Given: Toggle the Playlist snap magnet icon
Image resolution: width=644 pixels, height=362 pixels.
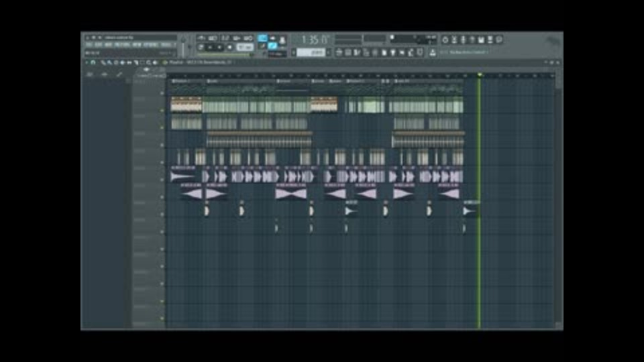Looking at the screenshot, I should (x=93, y=62).
